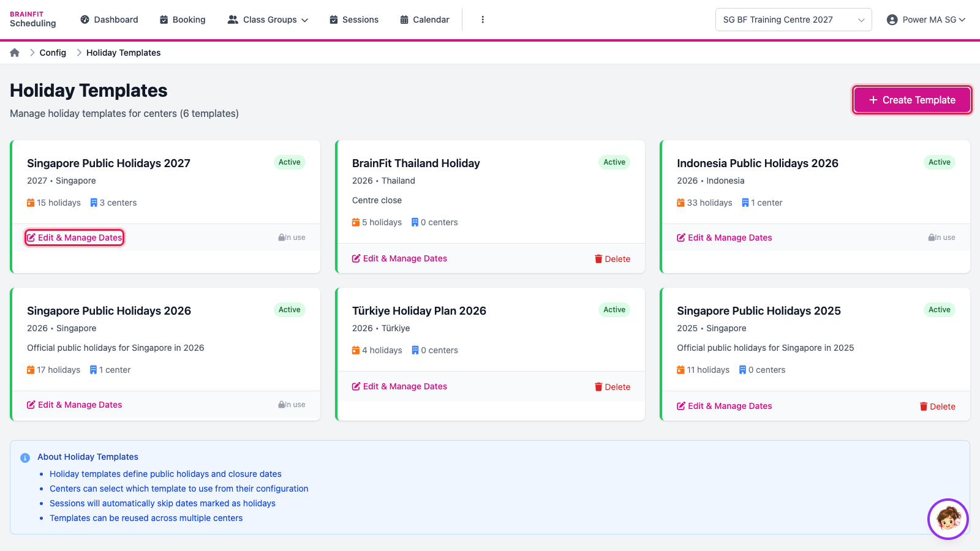Click the Singapore Public Holidays 2025 title

tap(759, 311)
